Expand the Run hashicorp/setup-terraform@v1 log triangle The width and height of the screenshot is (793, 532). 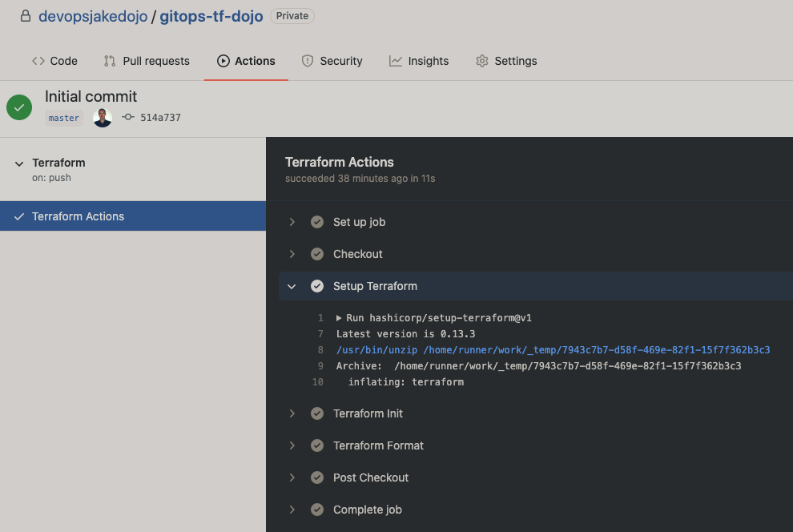(339, 318)
